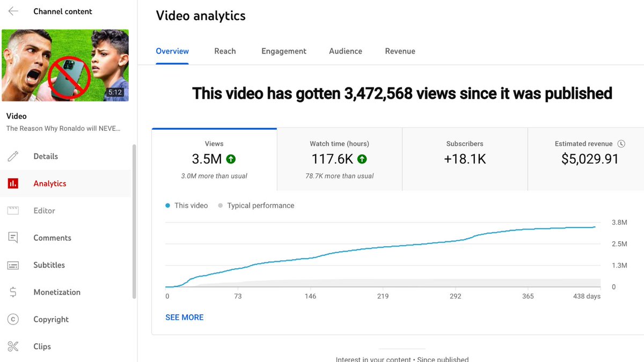The width and height of the screenshot is (644, 362).
Task: Click the 3,472,568 views headline
Action: (402, 93)
